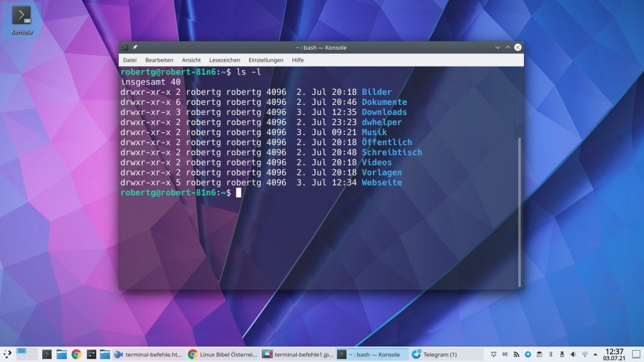Click the Schreibtisch directory name
This screenshot has height=362, width=644.
coord(392,152)
